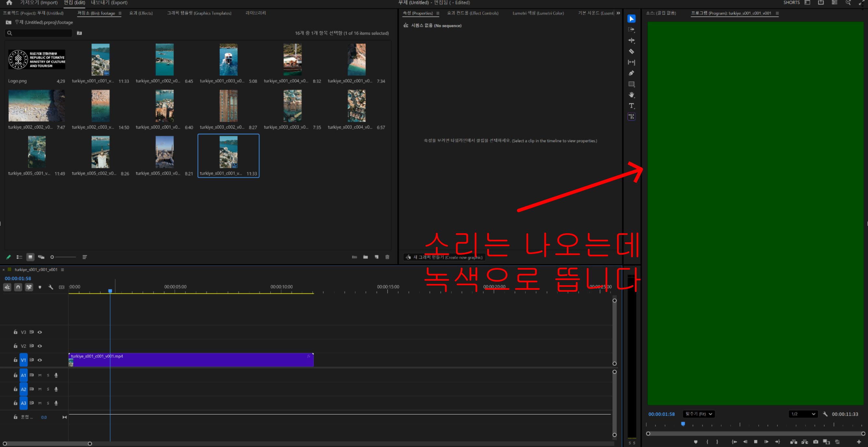Click Create new graphic button
The width and height of the screenshot is (868, 447).
pos(444,257)
